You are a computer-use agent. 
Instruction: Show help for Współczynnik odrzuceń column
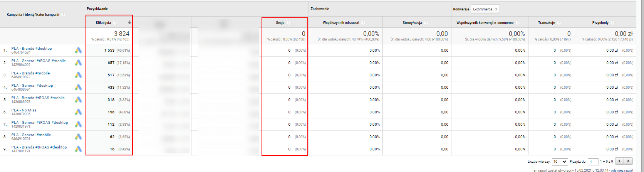click(x=363, y=23)
